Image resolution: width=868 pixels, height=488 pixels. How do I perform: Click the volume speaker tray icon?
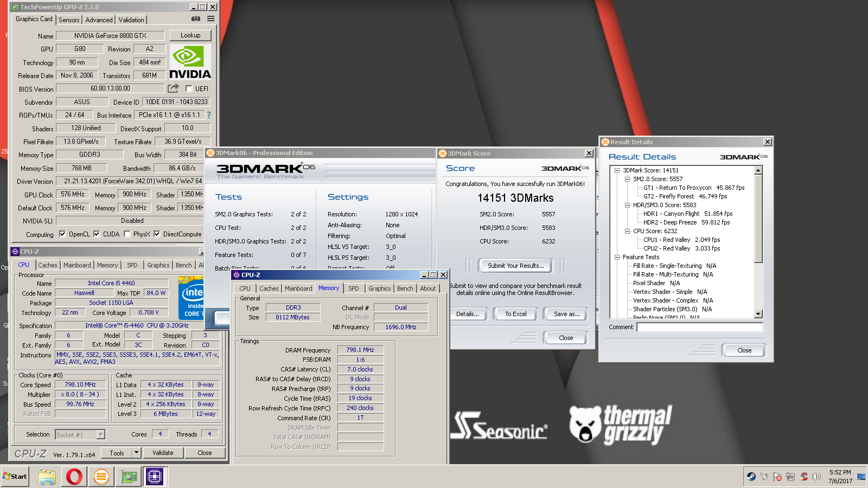pyautogui.click(x=816, y=477)
